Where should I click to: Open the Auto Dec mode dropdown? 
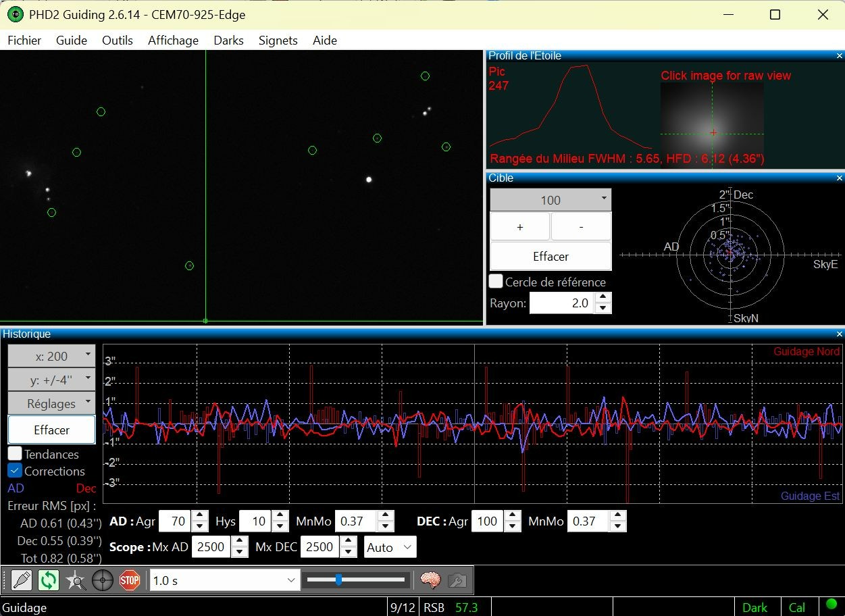pos(390,547)
